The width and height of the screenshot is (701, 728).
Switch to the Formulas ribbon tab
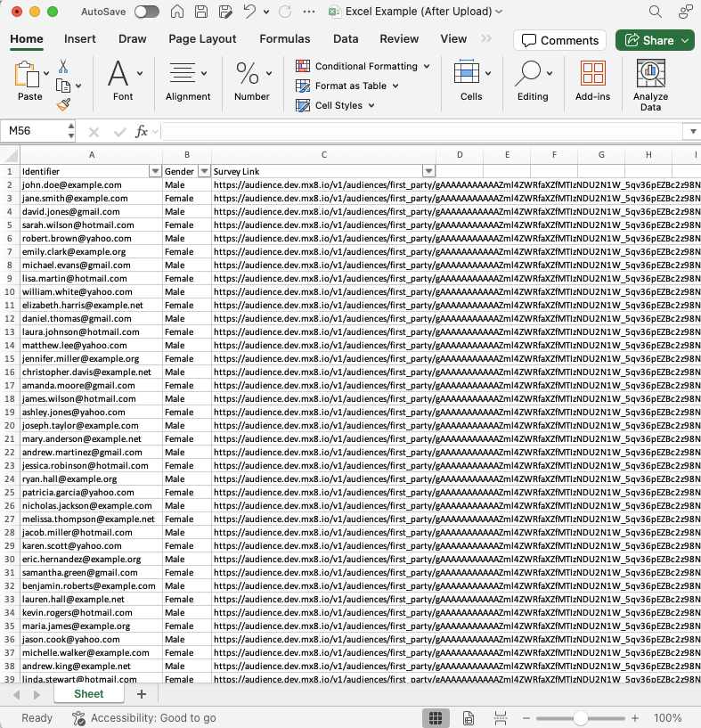(285, 39)
